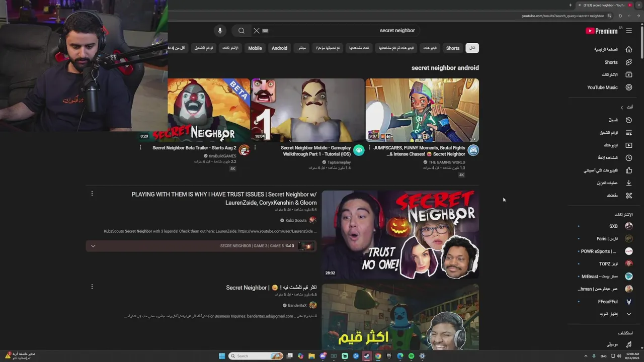The image size is (644, 362).
Task: Select the Unwatched videos filter chip
Action: point(396,48)
